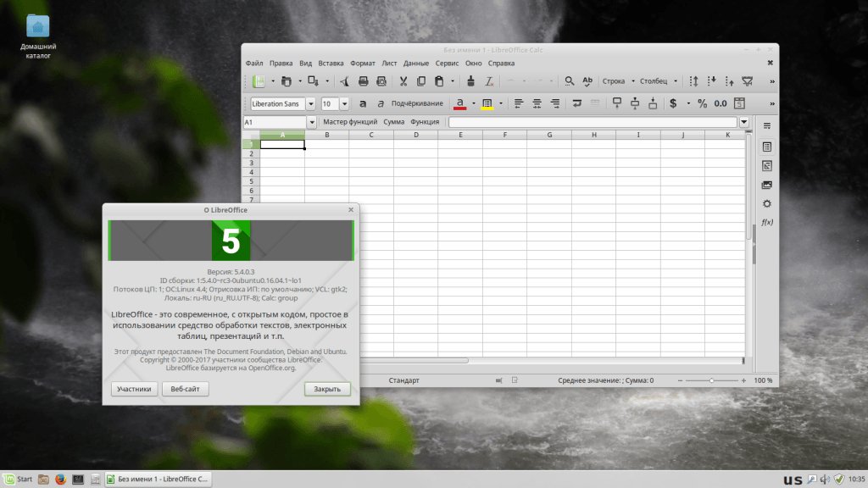Viewport: 868px width, 488px height.
Task: Format as Currency dollar icon
Action: point(673,103)
